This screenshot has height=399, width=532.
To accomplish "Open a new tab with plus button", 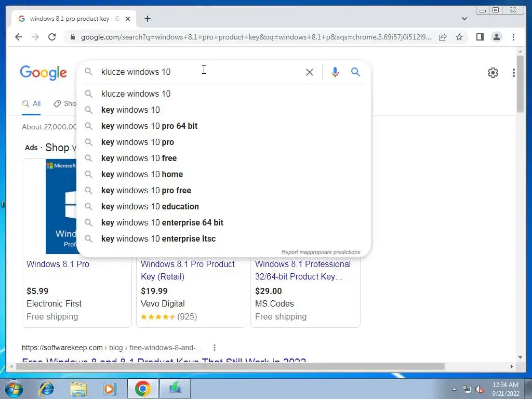I will pyautogui.click(x=147, y=19).
